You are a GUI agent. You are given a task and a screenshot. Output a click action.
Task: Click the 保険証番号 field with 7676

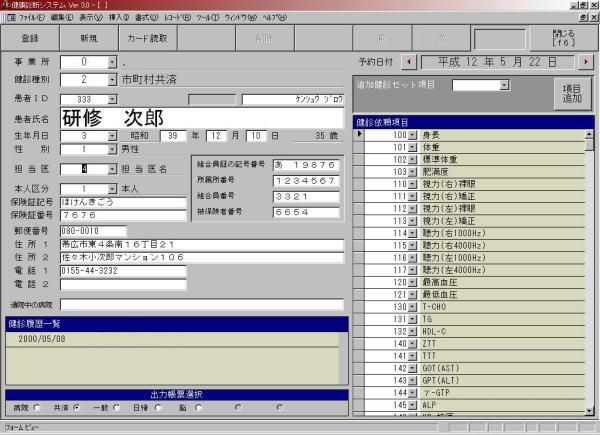coord(123,215)
